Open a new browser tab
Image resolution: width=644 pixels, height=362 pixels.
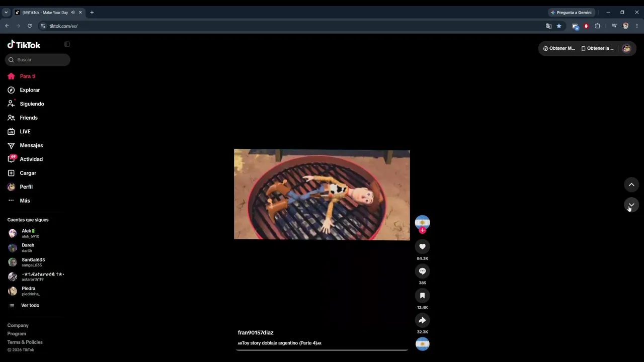pos(92,13)
